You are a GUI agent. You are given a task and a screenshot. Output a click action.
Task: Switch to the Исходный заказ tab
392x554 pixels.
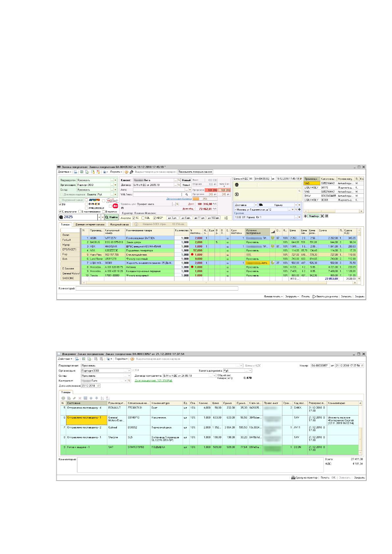coord(119,224)
